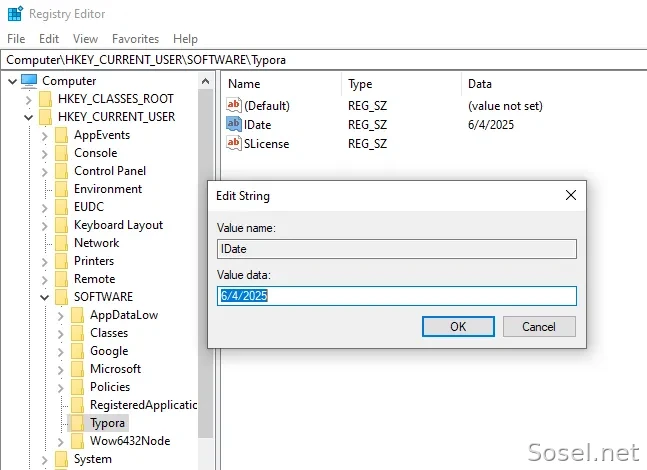This screenshot has height=470, width=647.
Task: Expand the Wow6432Node key
Action: coord(61,442)
